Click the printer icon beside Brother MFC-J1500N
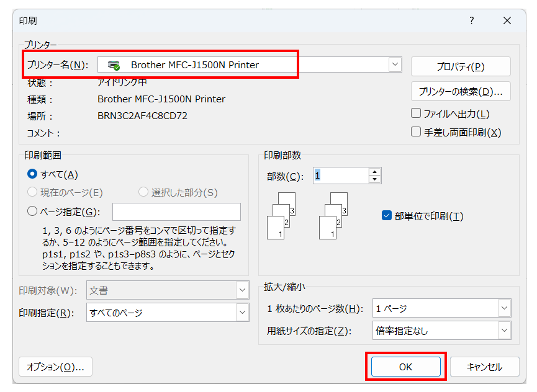The image size is (537, 392). point(114,65)
